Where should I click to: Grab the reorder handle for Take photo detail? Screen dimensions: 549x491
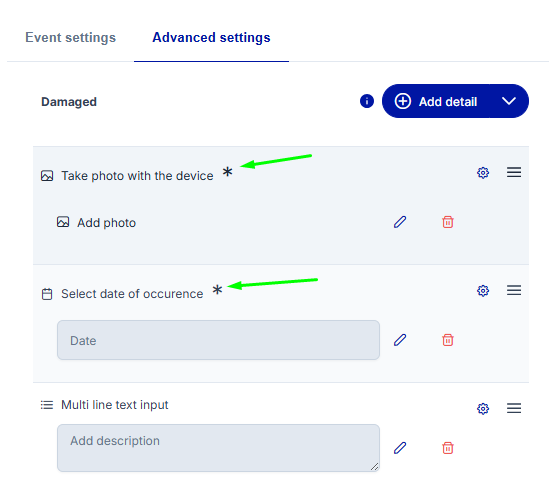[514, 172]
